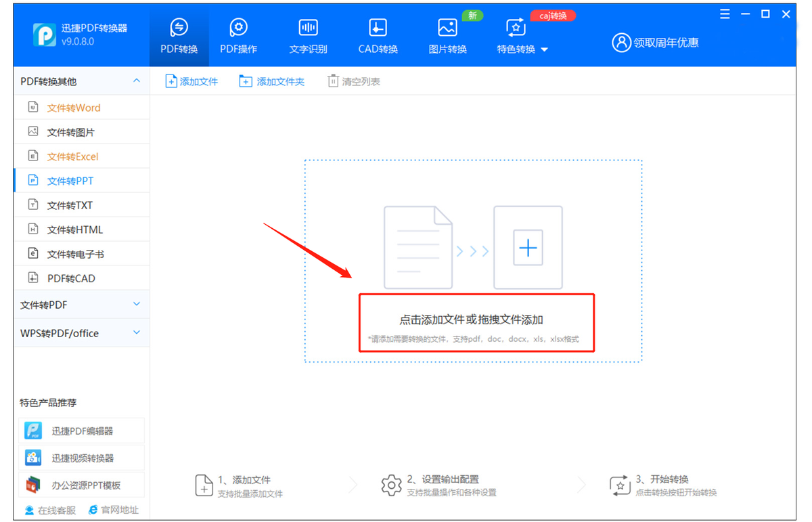
Task: Click the step 2 settings gear icon
Action: click(x=391, y=485)
